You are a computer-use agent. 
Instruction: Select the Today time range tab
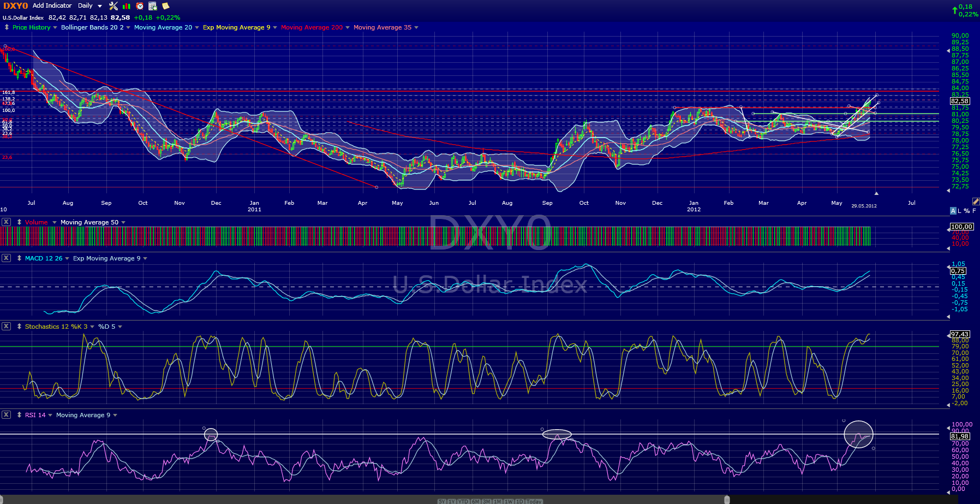534,501
